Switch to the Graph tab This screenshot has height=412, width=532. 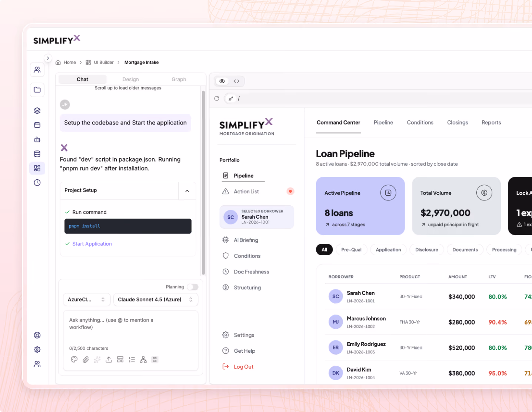(179, 79)
